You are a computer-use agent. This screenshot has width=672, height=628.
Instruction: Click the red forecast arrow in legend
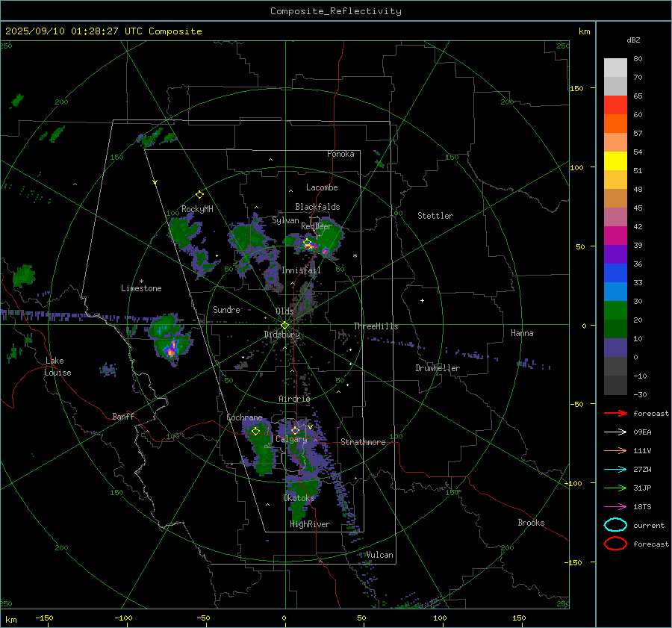pyautogui.click(x=615, y=413)
